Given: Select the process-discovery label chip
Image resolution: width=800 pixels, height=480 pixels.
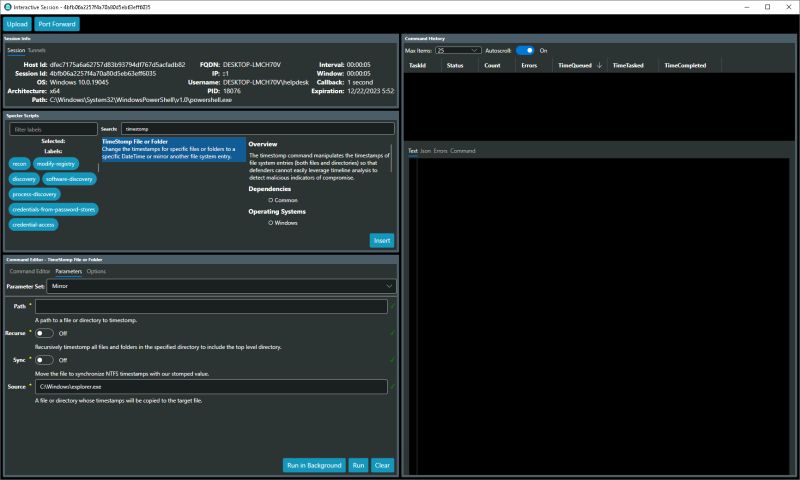Looking at the screenshot, I should click(35, 194).
